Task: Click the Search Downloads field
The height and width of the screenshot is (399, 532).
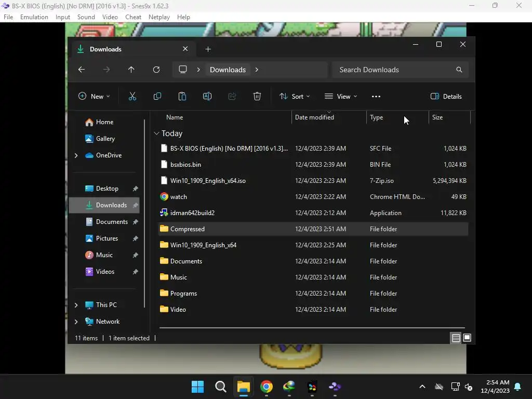Action: (x=401, y=70)
